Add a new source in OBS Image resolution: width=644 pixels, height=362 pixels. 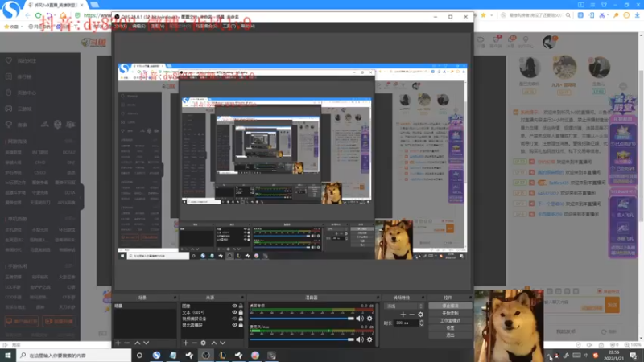(x=186, y=343)
